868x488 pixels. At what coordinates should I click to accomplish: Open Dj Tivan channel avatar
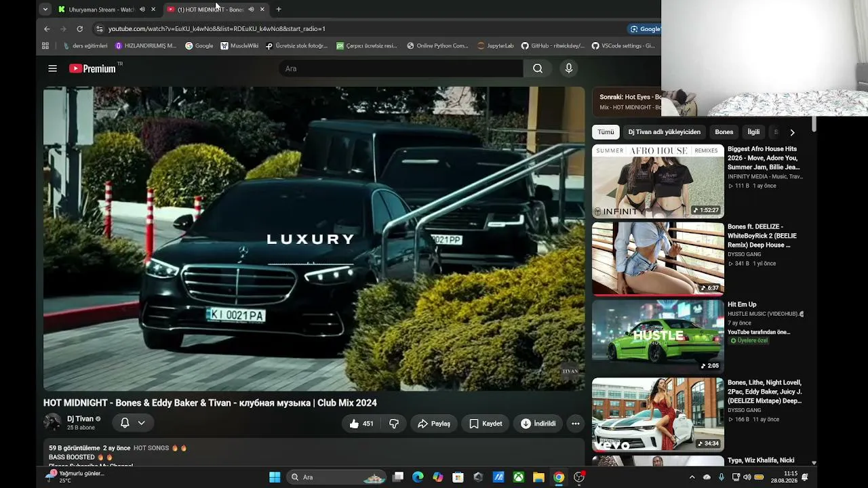click(x=52, y=423)
